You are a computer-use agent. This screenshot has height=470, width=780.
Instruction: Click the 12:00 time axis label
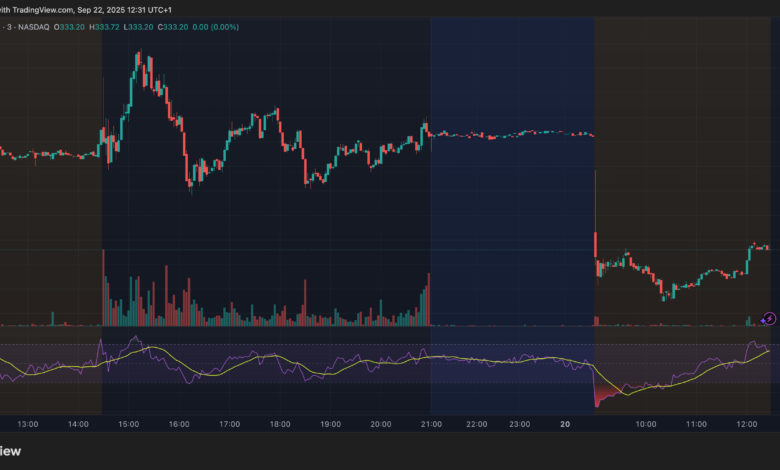746,424
